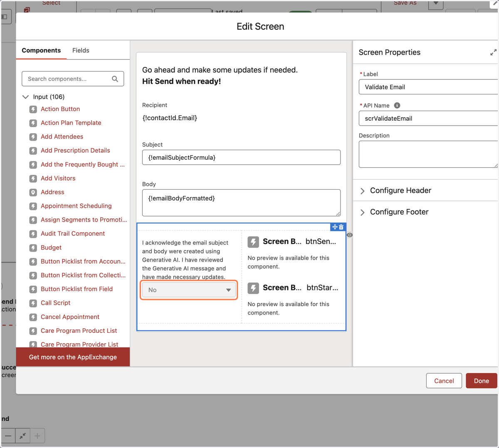The width and height of the screenshot is (499, 448).
Task: Click the Body text area on canvas
Action: click(241, 203)
